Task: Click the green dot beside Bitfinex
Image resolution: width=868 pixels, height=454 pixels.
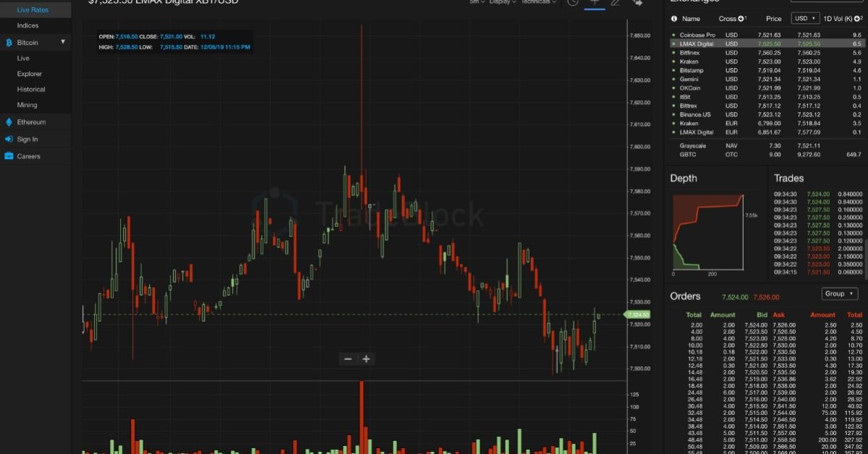Action: tap(673, 53)
